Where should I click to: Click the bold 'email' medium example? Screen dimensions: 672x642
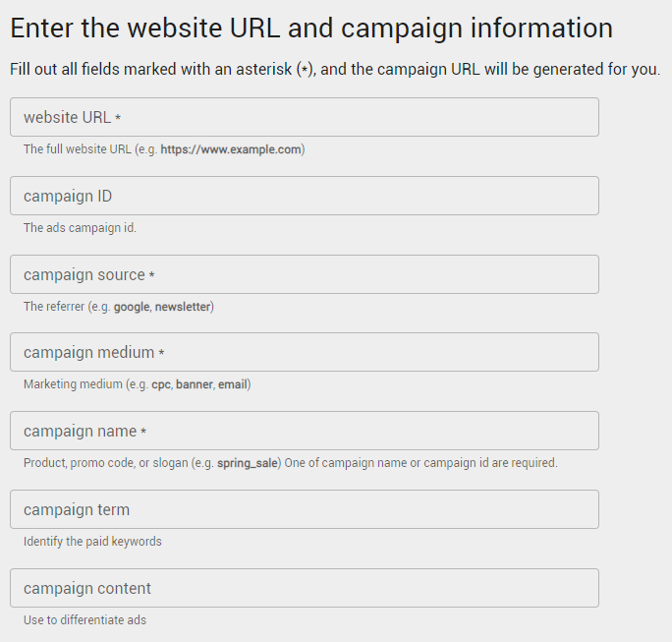coord(233,384)
